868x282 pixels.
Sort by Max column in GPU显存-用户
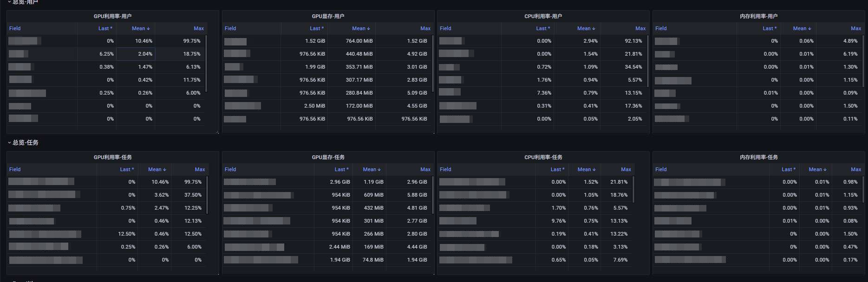click(425, 29)
